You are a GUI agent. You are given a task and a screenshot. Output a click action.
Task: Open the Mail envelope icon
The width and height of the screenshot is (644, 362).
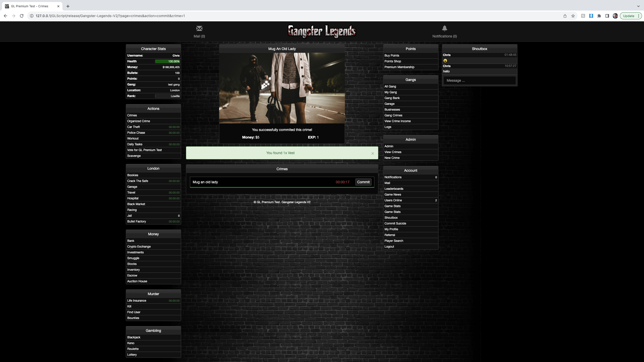[199, 28]
